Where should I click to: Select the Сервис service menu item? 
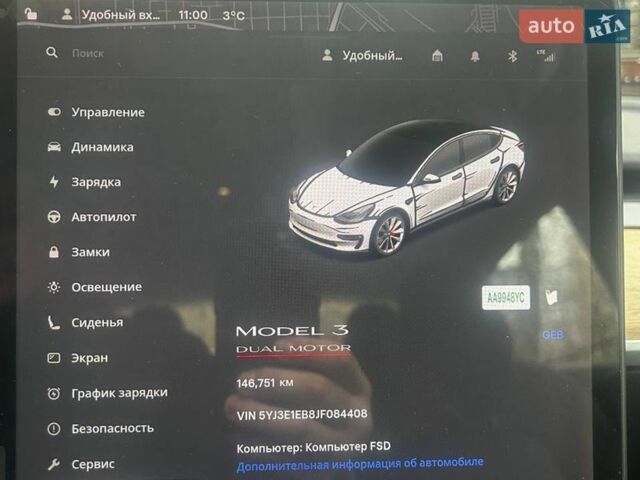[x=81, y=464]
